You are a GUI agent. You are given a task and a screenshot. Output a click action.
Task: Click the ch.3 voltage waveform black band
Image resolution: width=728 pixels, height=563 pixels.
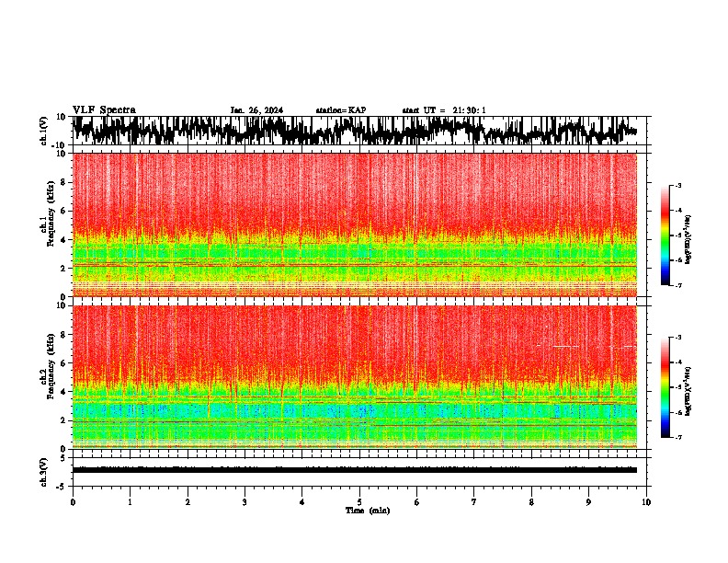click(354, 470)
